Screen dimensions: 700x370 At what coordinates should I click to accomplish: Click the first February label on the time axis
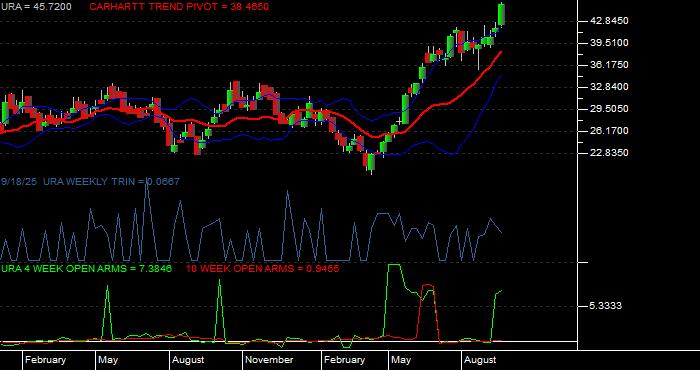[x=45, y=360]
